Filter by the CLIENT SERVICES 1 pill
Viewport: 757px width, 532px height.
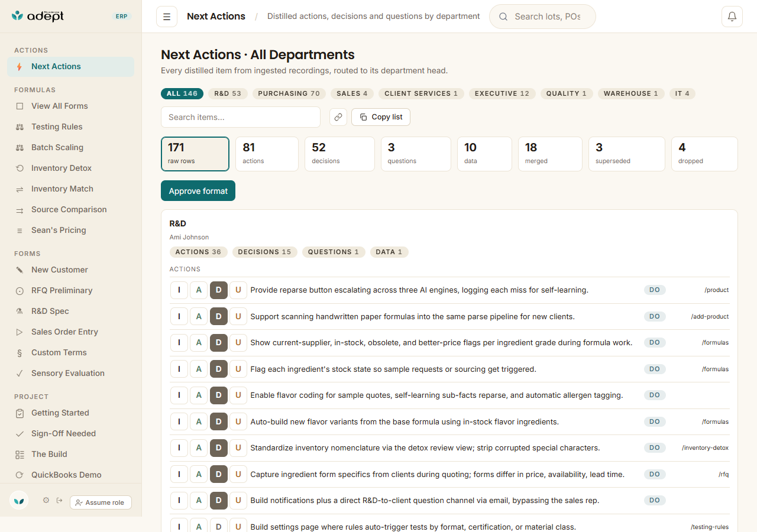pos(421,93)
